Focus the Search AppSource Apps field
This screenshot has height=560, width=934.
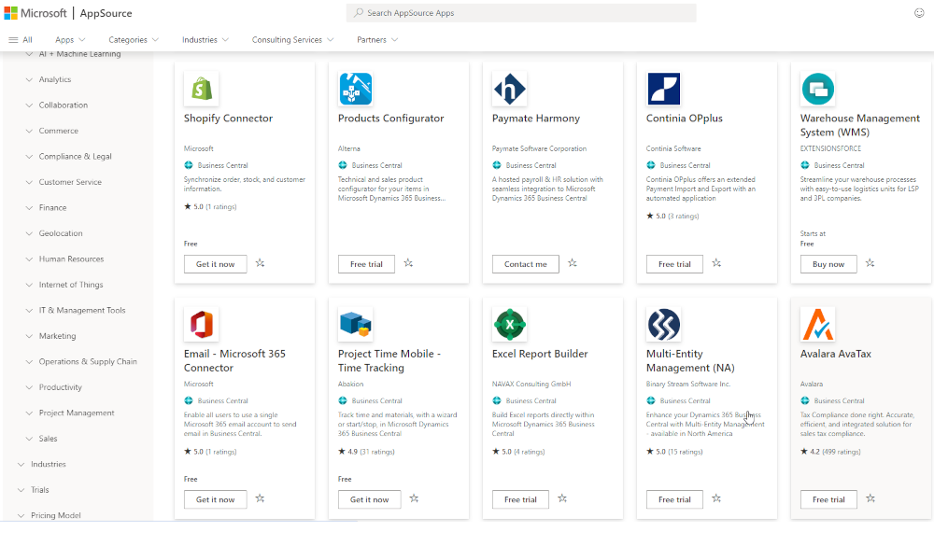[521, 13]
